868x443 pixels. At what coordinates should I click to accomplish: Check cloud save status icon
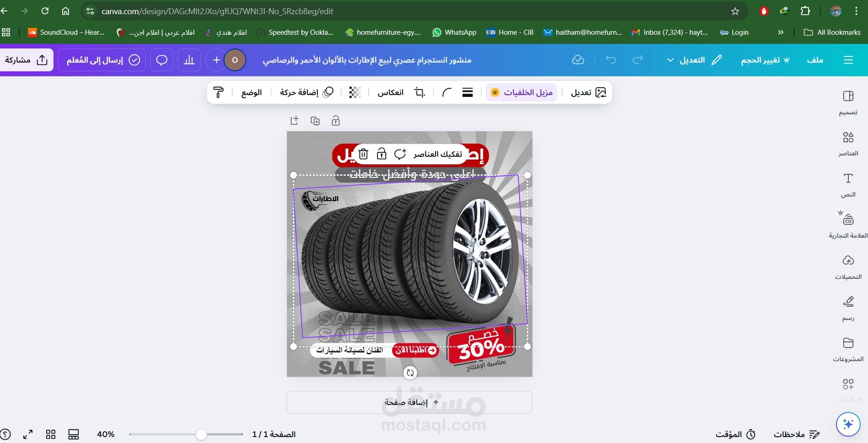pos(578,60)
